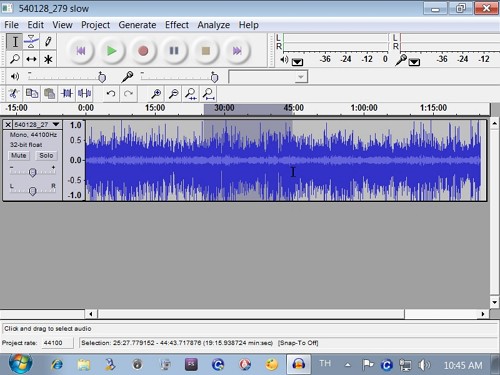Image resolution: width=500 pixels, height=375 pixels.
Task: Open the input source combo box
Action: click(268, 77)
